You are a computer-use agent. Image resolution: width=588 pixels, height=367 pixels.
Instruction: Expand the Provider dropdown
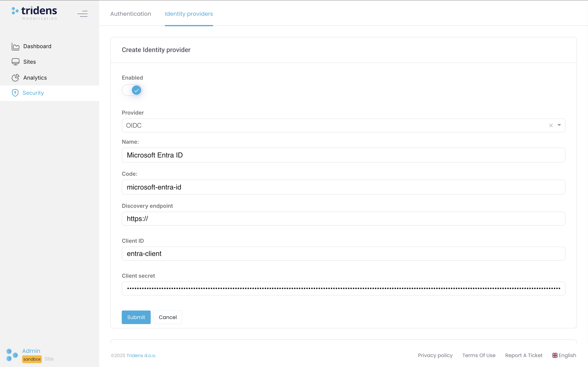(x=559, y=125)
